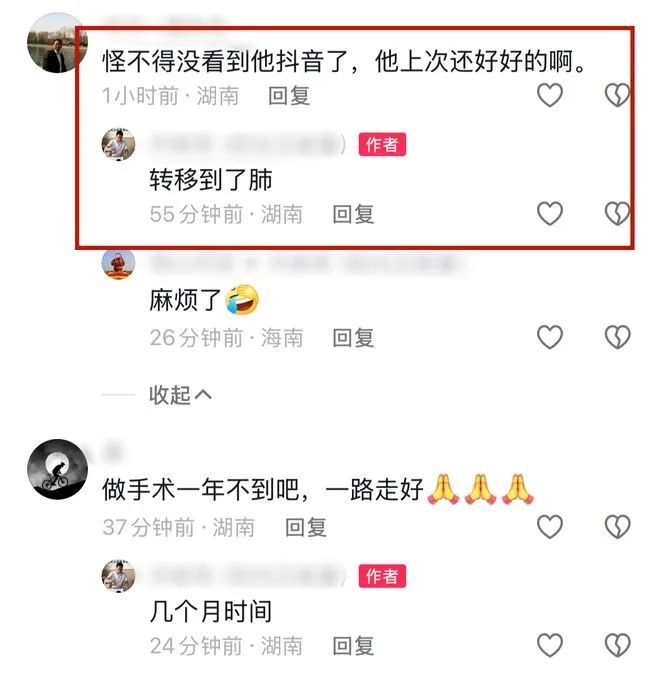
Task: Like the author's reply 几个月时间
Action: coord(549,645)
